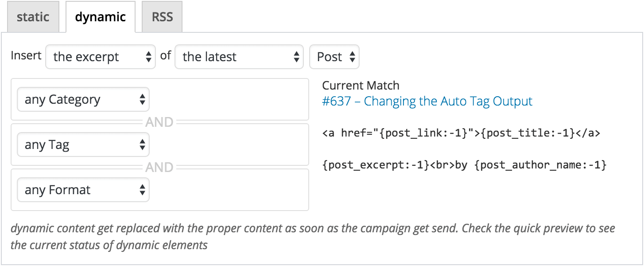644x266 pixels.
Task: Select the dynamic tab
Action: (100, 17)
